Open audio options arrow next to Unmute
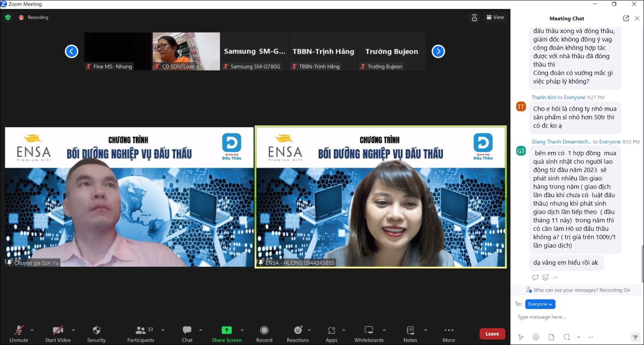This screenshot has width=644, height=345. [32, 330]
